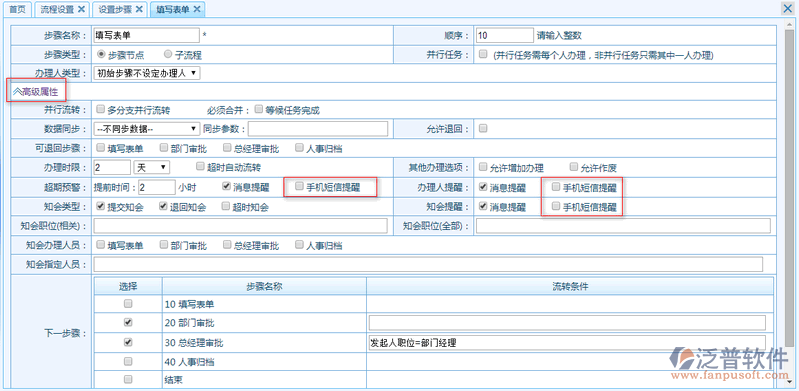Select the 子流程 radio button

pyautogui.click(x=168, y=54)
